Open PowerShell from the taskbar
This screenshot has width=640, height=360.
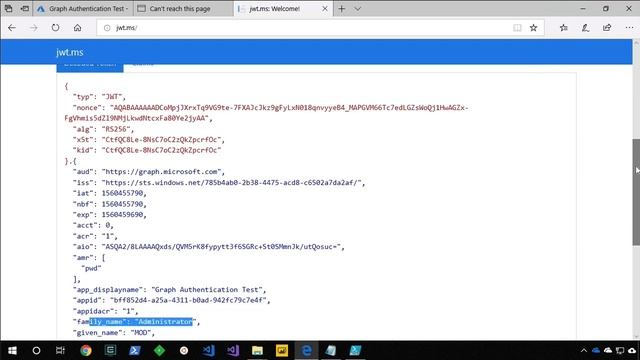(135, 350)
